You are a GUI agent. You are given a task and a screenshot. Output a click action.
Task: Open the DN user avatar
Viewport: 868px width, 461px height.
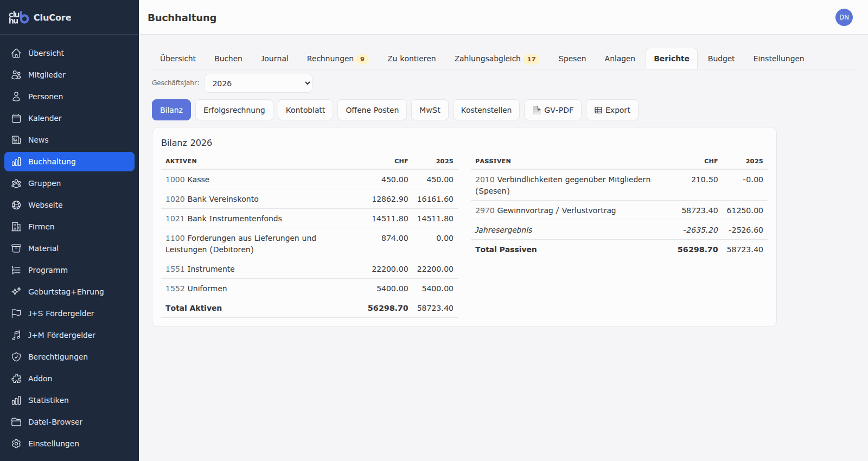click(844, 17)
